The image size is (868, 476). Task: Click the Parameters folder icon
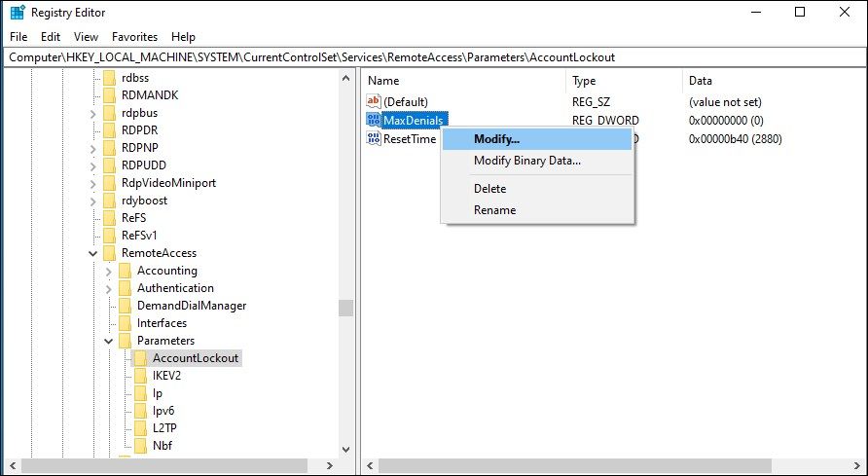click(125, 341)
